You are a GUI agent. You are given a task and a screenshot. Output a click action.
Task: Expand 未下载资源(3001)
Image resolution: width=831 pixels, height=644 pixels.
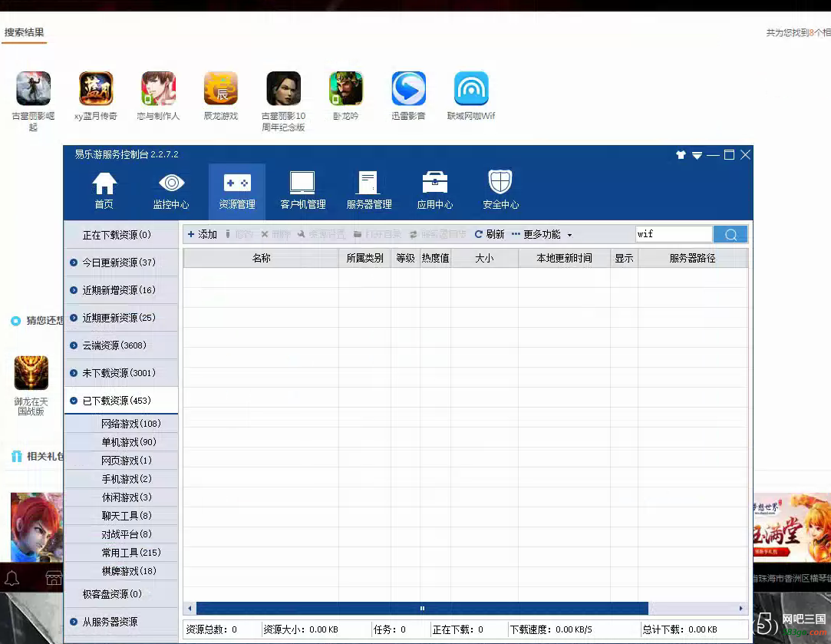point(120,372)
